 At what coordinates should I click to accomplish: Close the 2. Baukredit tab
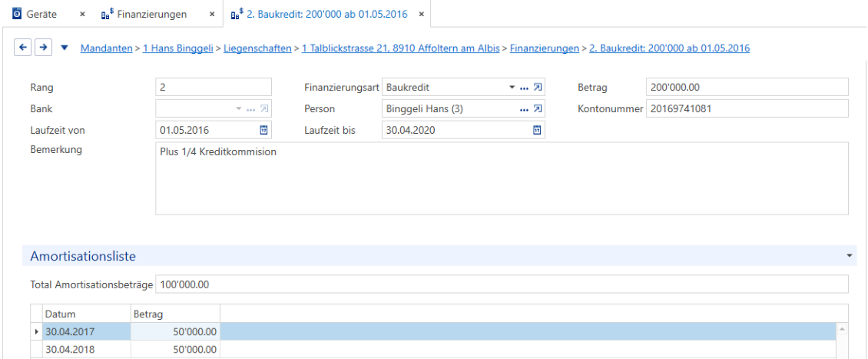pos(421,15)
